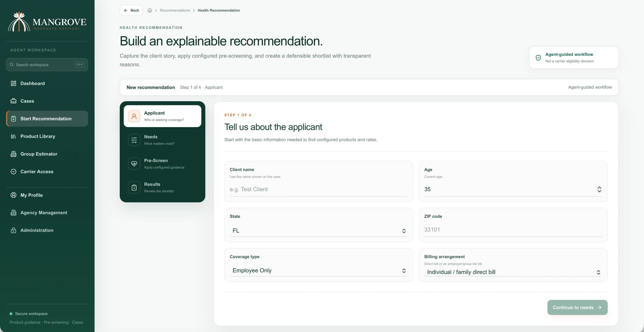Image resolution: width=644 pixels, height=332 pixels.
Task: Open Product Library in the sidebar
Action: (x=47, y=136)
